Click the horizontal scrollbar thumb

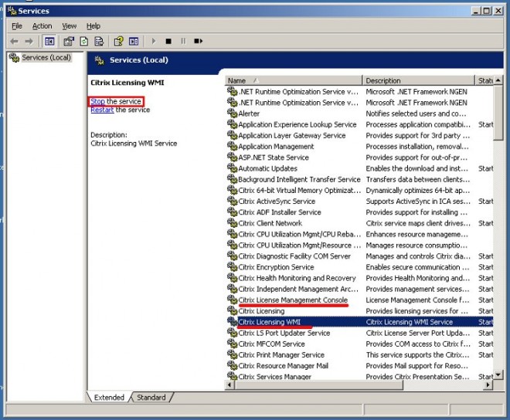click(x=318, y=385)
